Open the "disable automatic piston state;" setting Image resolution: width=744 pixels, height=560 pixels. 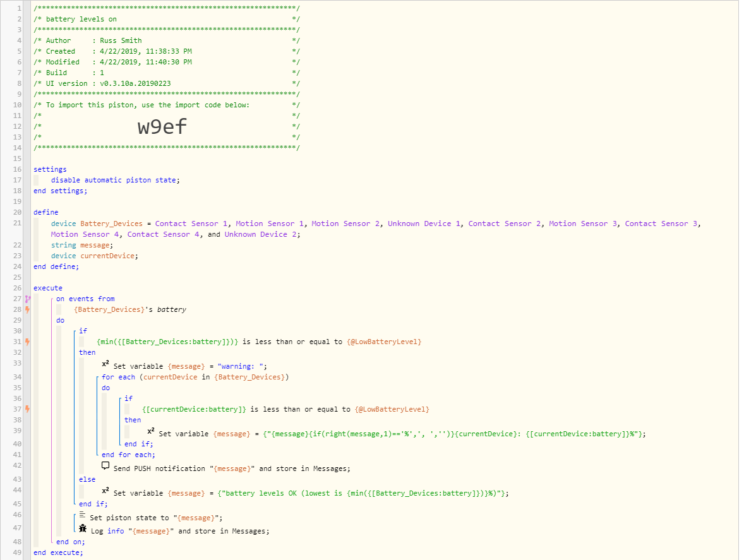point(116,180)
